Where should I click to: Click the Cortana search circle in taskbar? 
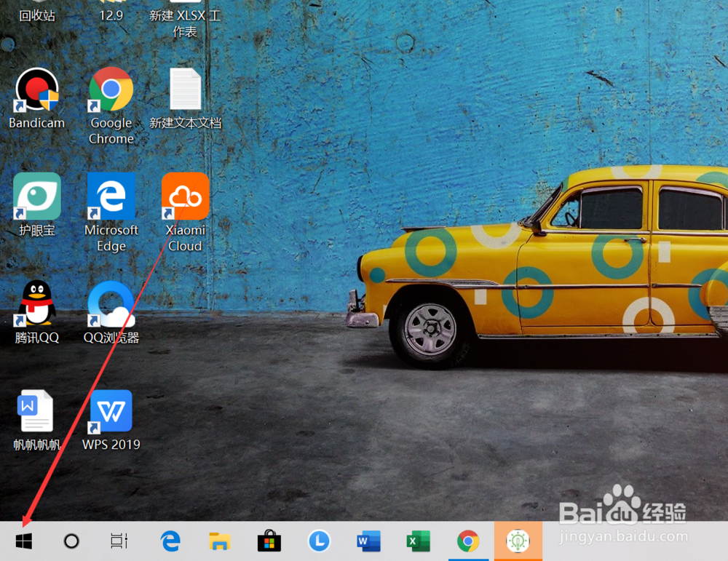point(71,541)
